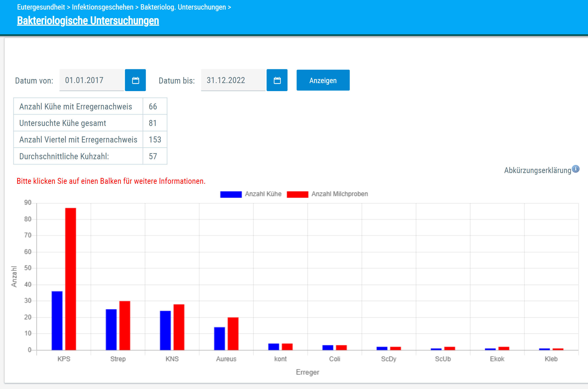Open the calendar picker for Datum bis
This screenshot has height=389, width=588.
277,80
